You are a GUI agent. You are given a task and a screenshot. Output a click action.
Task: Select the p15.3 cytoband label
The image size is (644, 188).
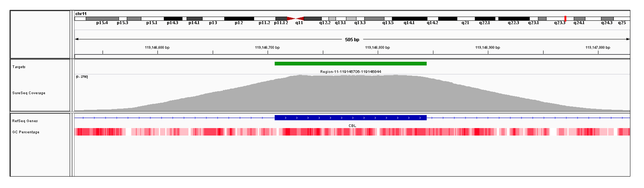tap(122, 23)
